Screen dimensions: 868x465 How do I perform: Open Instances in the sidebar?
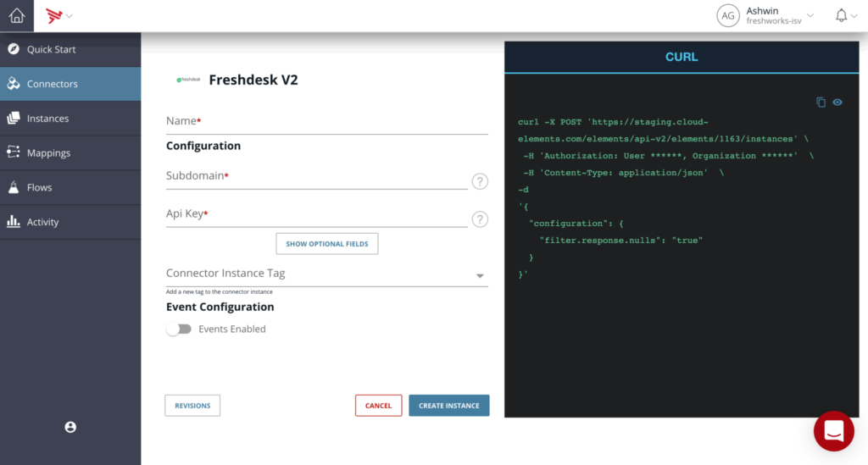pos(70,119)
